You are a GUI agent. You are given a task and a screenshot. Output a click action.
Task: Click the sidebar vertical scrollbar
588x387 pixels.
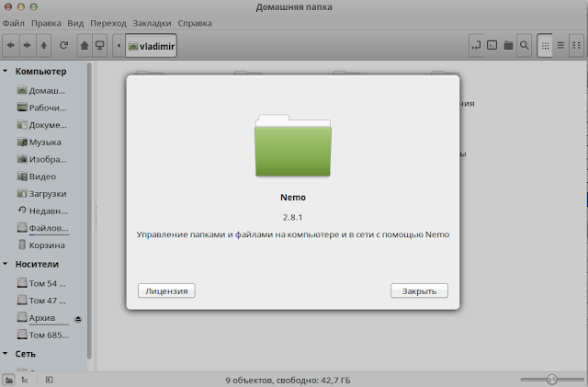pyautogui.click(x=89, y=211)
